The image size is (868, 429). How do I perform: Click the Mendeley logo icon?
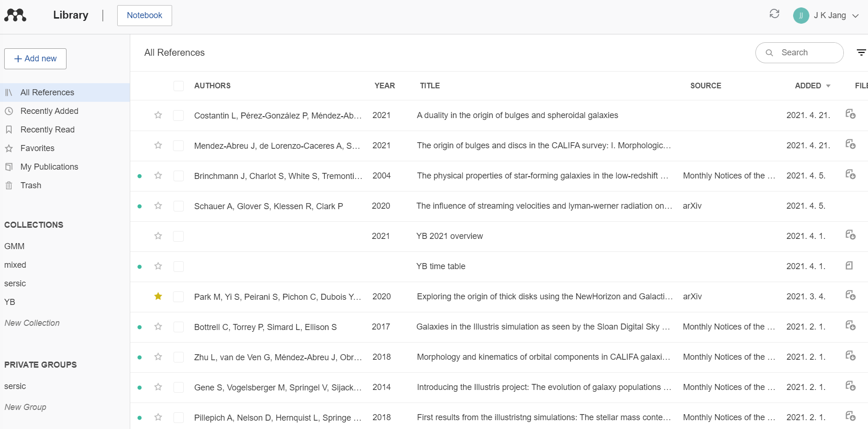coord(15,15)
